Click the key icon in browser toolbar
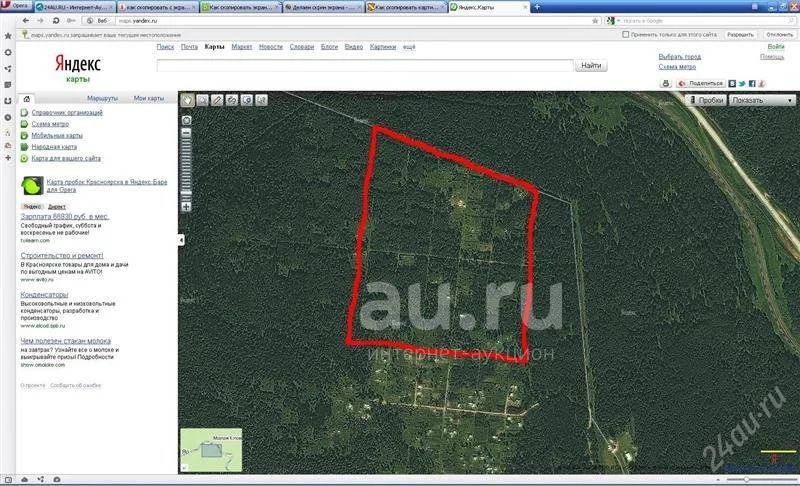The height and width of the screenshot is (486, 800). tap(71, 20)
